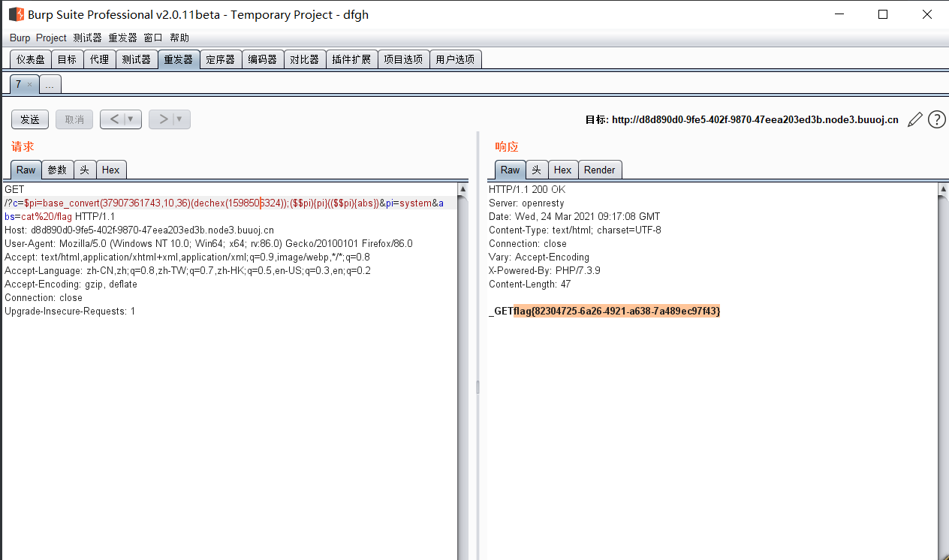Switch to the 代理 tab
Image resolution: width=949 pixels, height=560 pixels.
click(x=99, y=59)
